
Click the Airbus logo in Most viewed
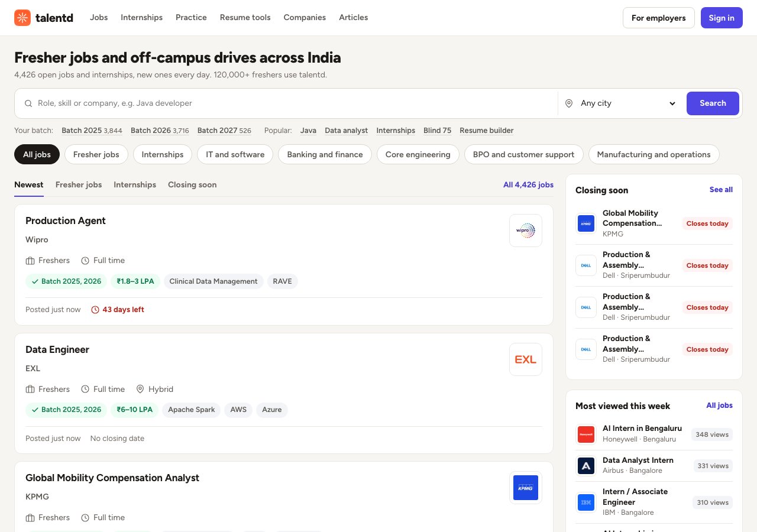tap(586, 466)
